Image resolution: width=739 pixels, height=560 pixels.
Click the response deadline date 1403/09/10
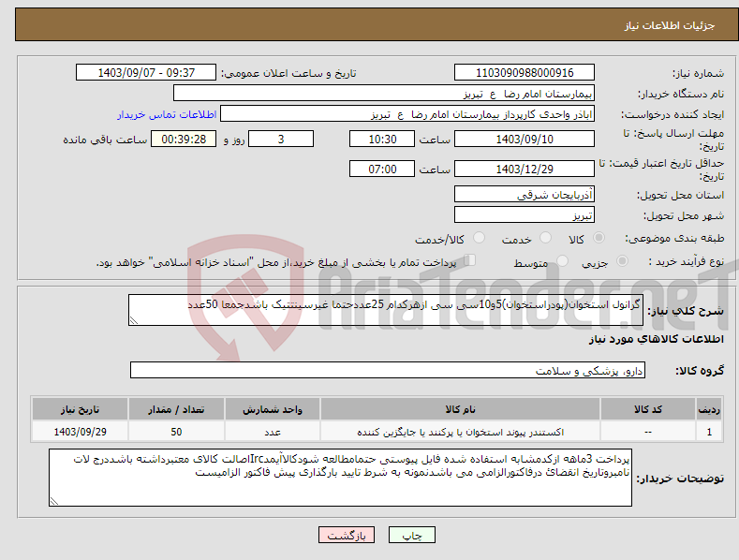pos(525,139)
